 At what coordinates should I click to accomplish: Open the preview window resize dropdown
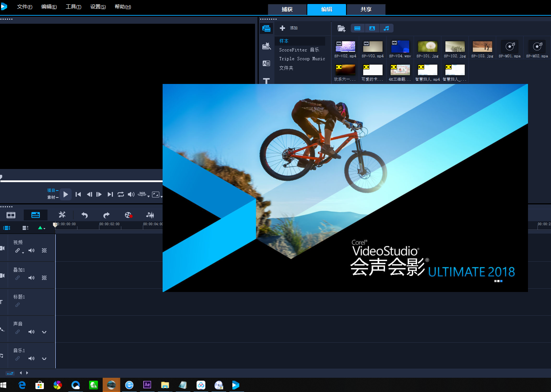click(157, 195)
